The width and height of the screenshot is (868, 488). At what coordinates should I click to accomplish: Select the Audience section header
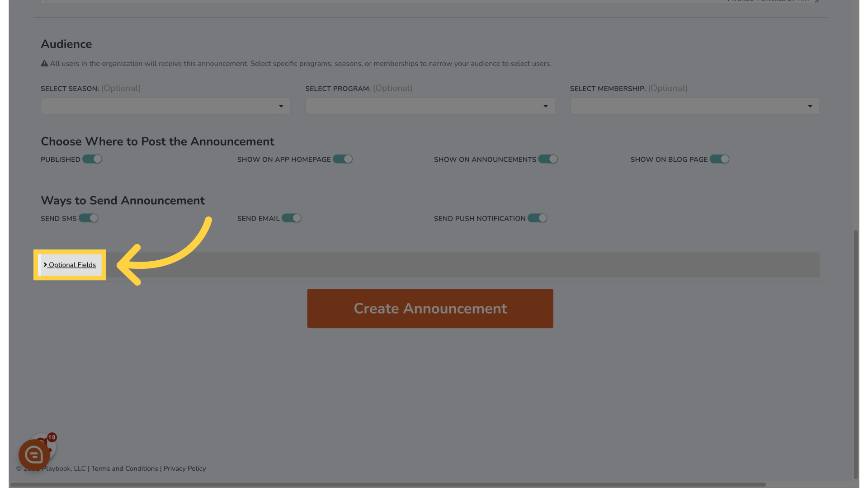tap(66, 44)
